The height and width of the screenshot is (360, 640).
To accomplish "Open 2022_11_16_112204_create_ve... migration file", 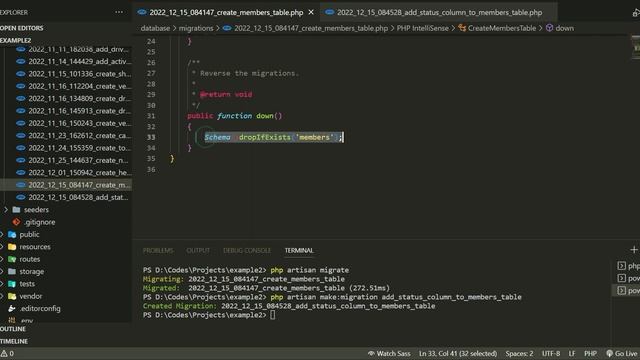I will click(x=80, y=86).
